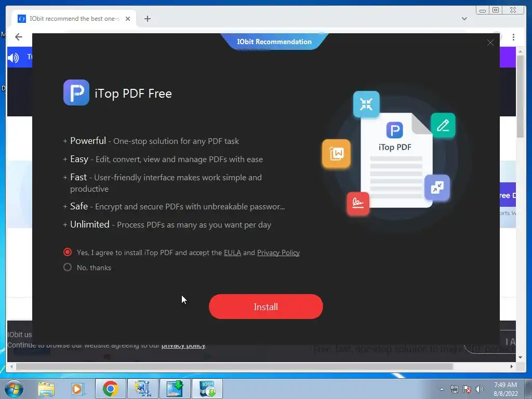This screenshot has width=532, height=399.
Task: Click the orange image convert icon
Action: click(336, 153)
